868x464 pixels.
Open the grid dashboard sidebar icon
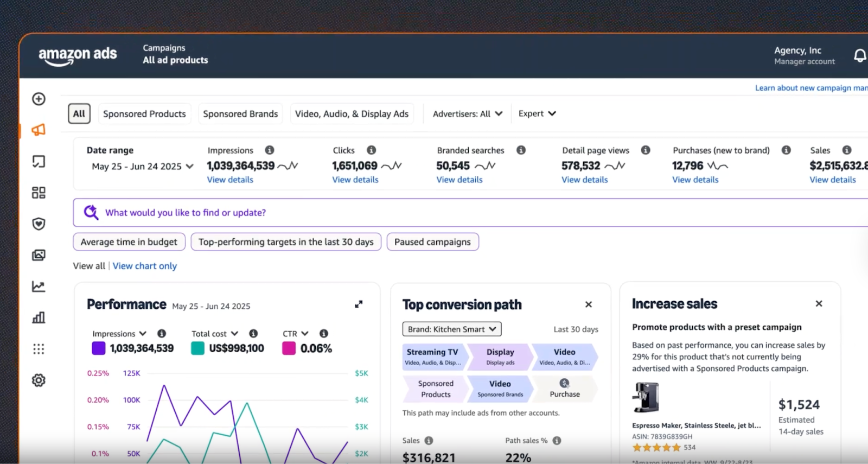pos(39,193)
